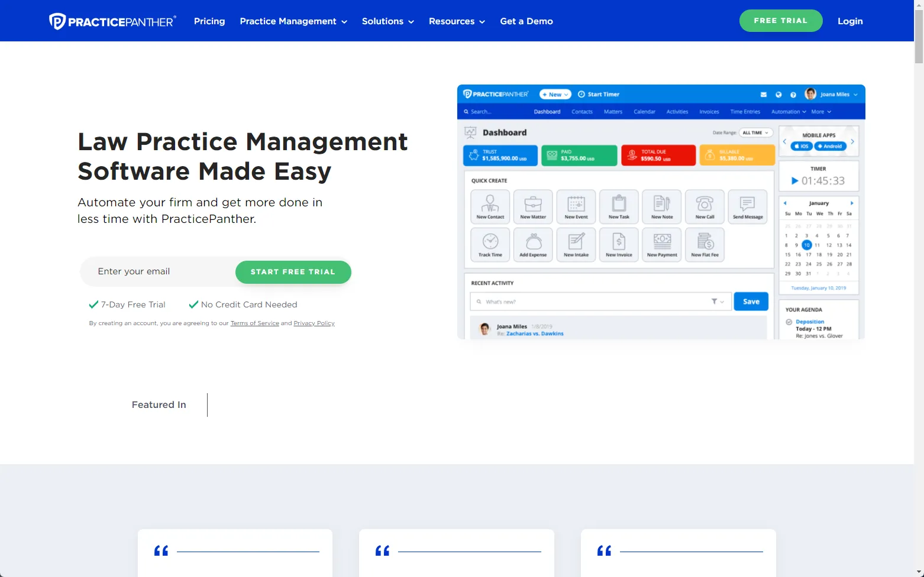Click Add Expense icon in dashboard preview
This screenshot has width=924, height=577.
pyautogui.click(x=533, y=244)
